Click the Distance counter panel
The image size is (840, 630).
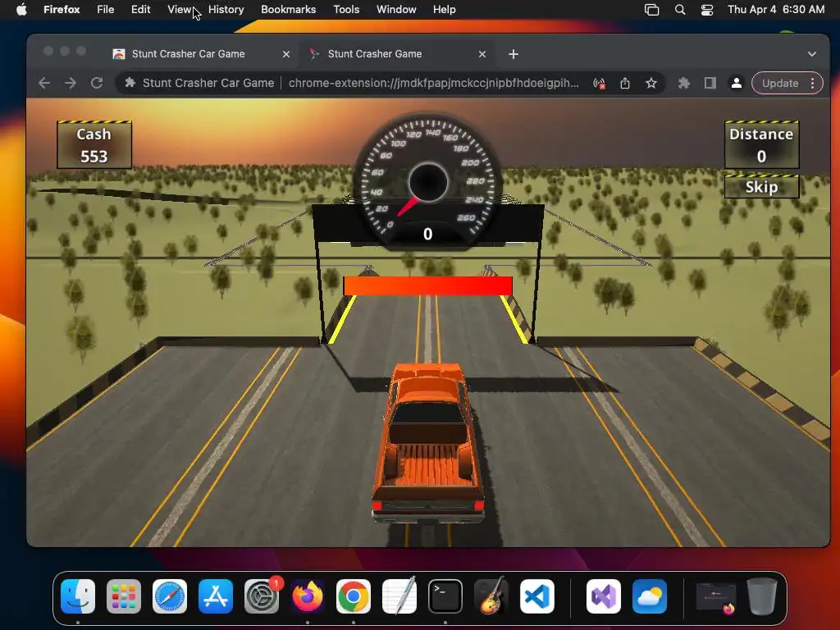[x=761, y=144]
